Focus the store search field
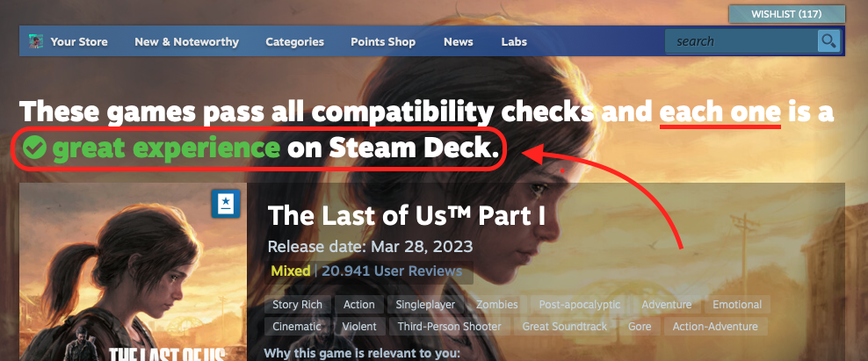868x361 pixels. (741, 41)
